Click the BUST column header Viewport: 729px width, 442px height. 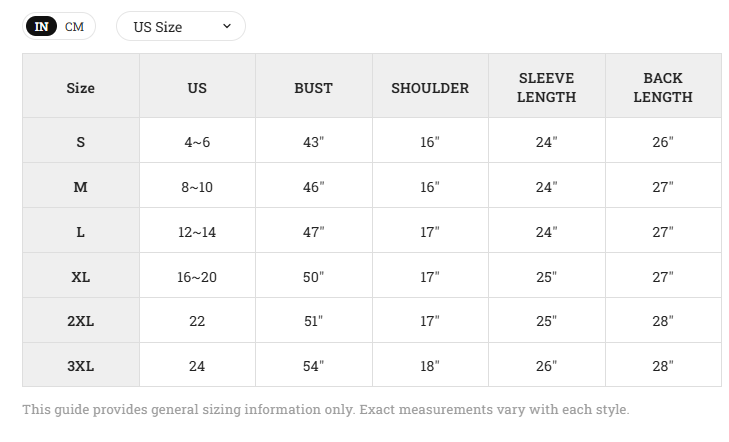pyautogui.click(x=313, y=88)
